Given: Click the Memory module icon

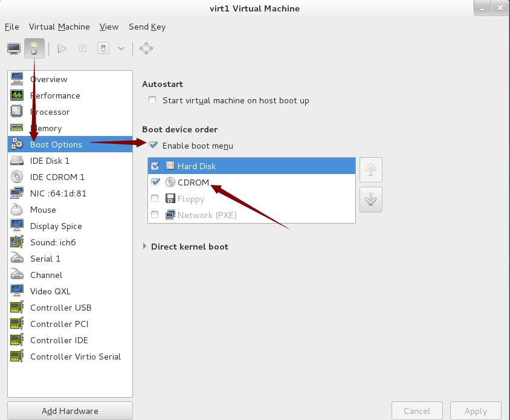Looking at the screenshot, I should coord(16,128).
